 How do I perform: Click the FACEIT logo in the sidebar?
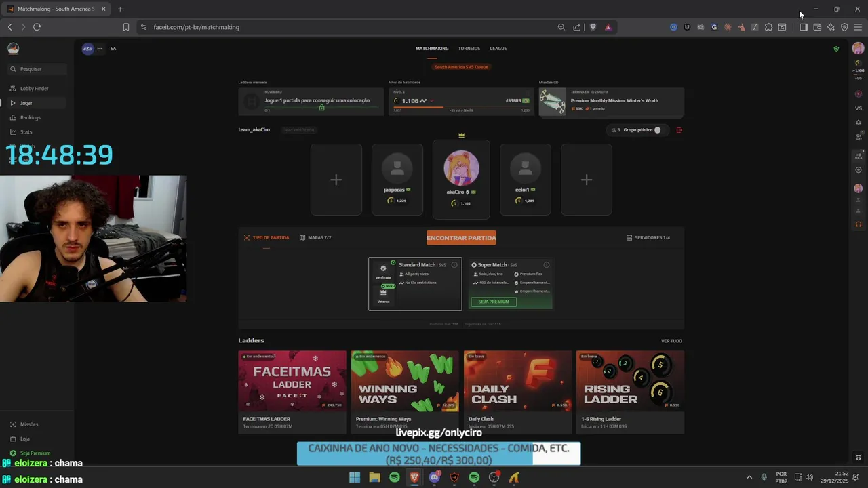tap(13, 48)
